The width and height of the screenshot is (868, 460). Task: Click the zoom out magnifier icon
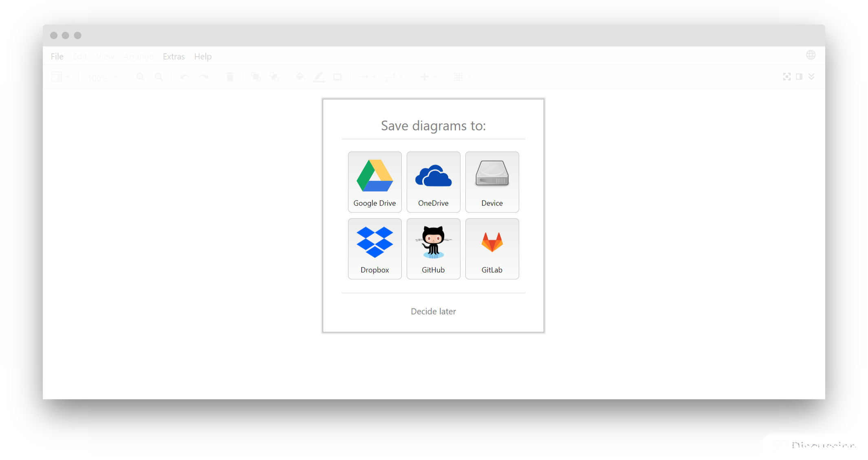[159, 77]
